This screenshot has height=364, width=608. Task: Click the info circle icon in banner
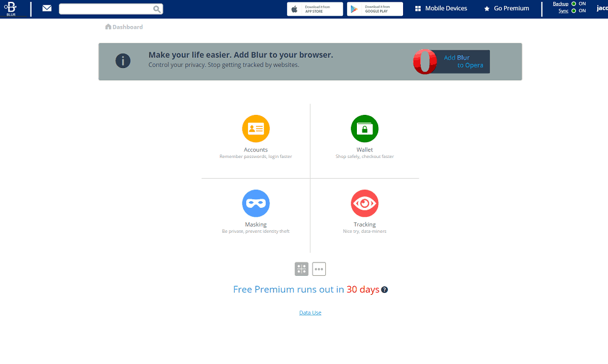[123, 61]
